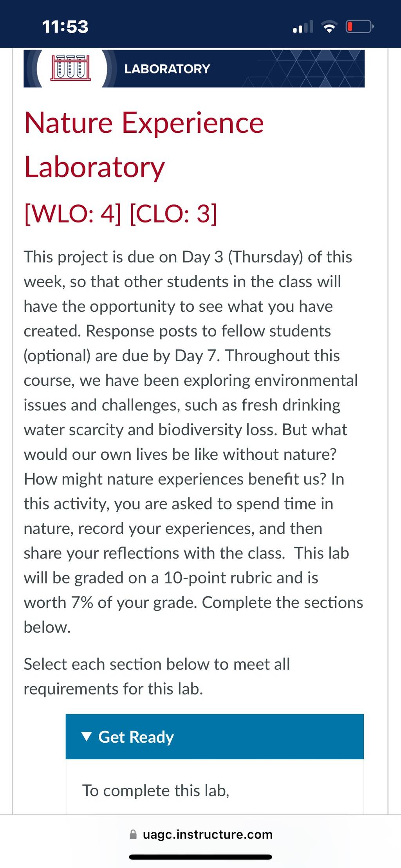Open the uagc.instructure.com address bar
This screenshot has width=401, height=868.
pos(201,834)
